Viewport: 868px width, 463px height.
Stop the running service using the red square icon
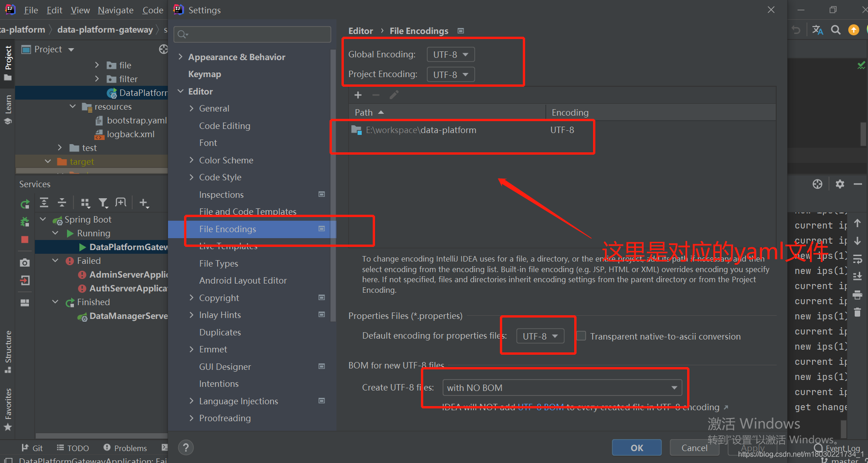(x=25, y=240)
